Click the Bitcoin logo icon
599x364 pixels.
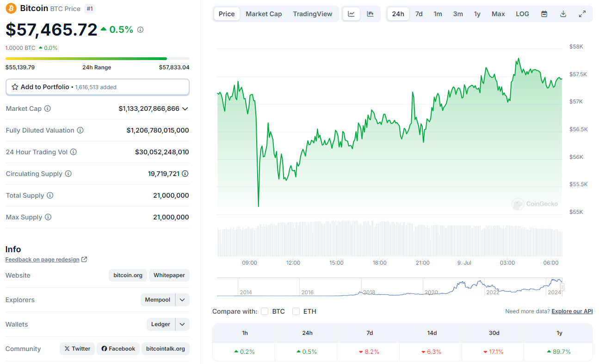click(11, 8)
